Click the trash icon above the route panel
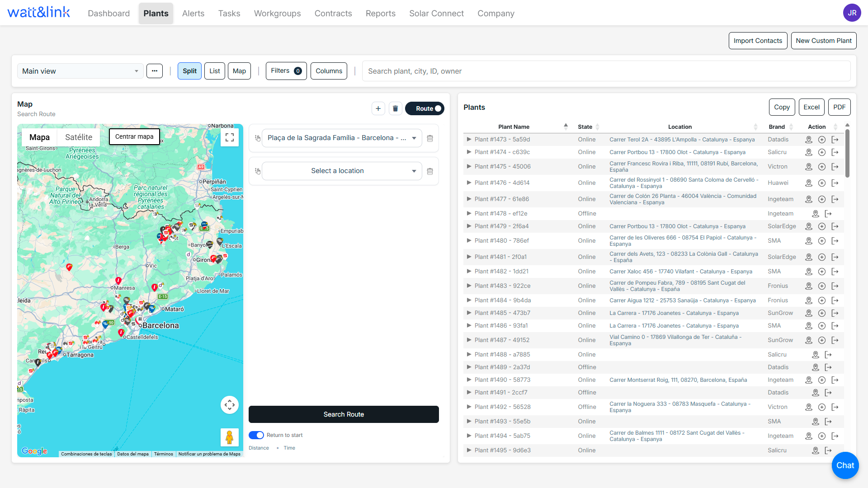 click(x=395, y=108)
